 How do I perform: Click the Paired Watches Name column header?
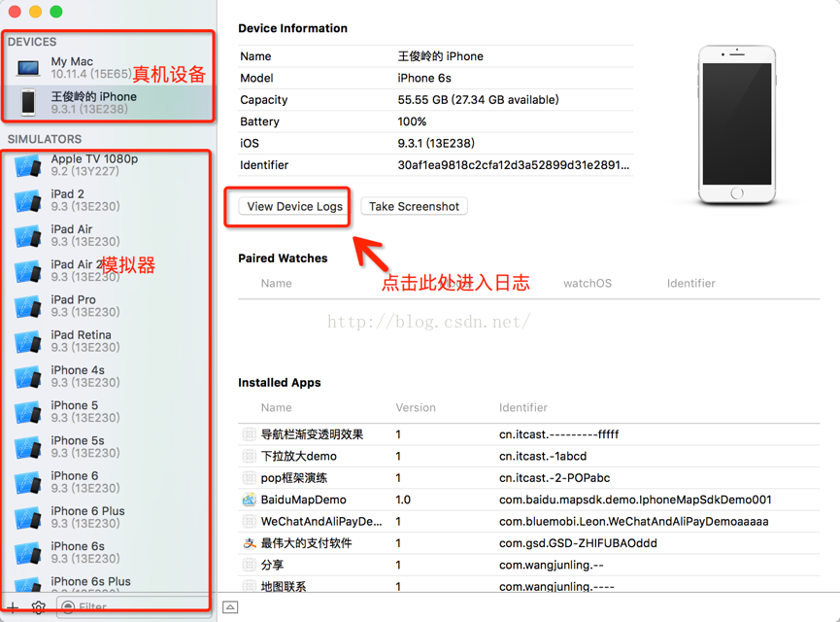pos(277,283)
